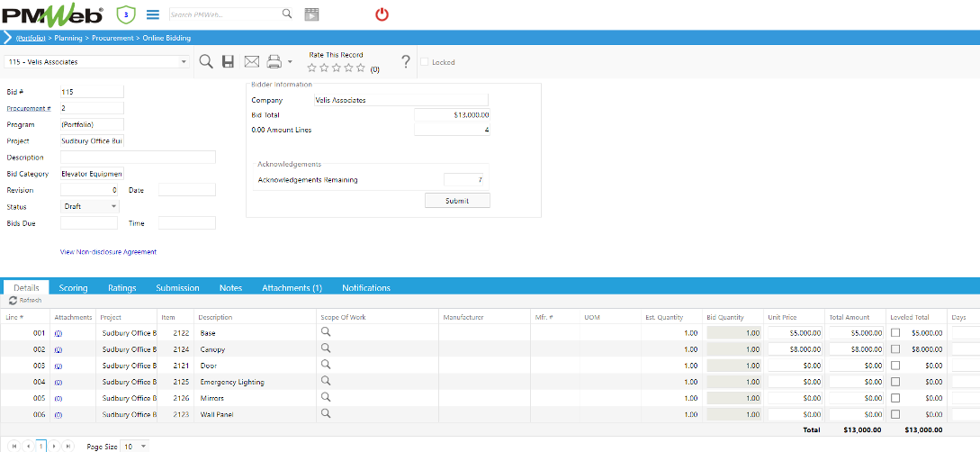Click the Bid Quantity column header
The height and width of the screenshot is (452, 980).
724,317
